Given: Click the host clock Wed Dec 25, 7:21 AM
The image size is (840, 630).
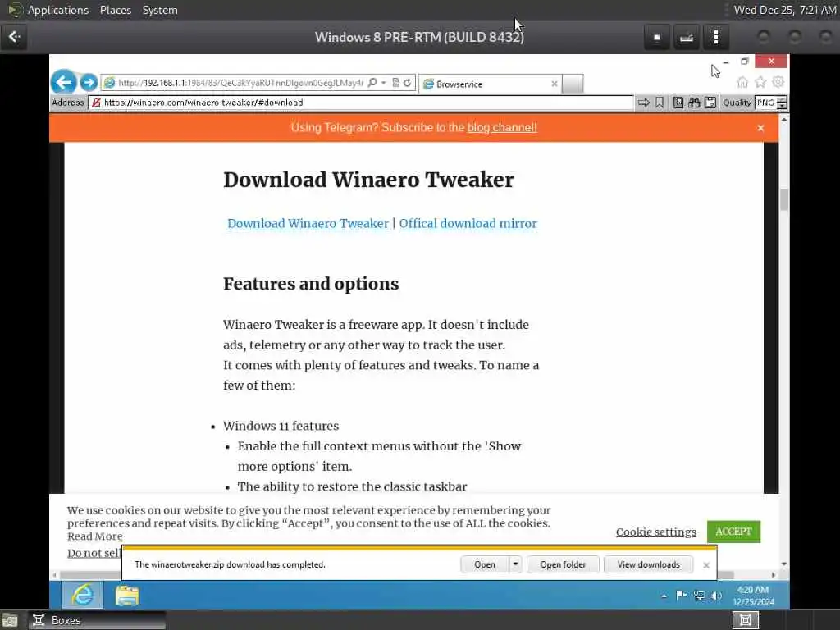Looking at the screenshot, I should point(785,10).
